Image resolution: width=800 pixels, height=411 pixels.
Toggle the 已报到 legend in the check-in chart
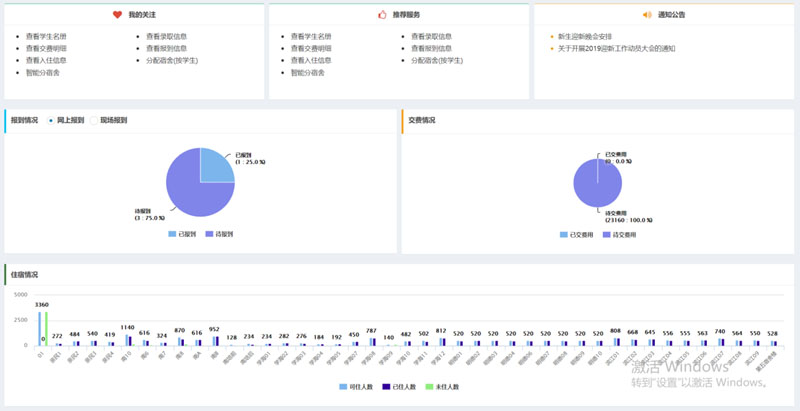point(178,233)
